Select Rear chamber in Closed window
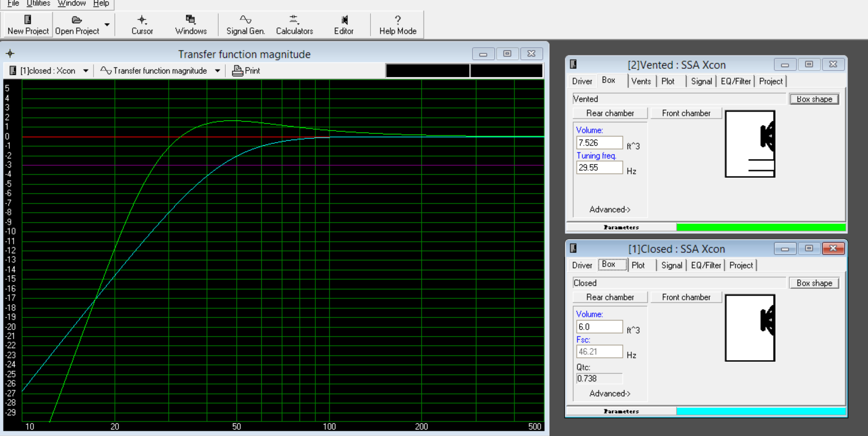Viewport: 868px width, 436px height. tap(610, 297)
